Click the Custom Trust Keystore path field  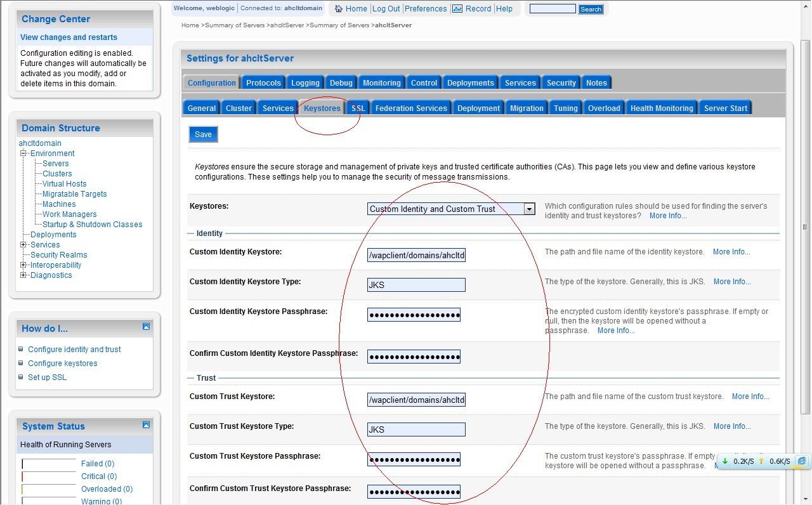(x=416, y=400)
